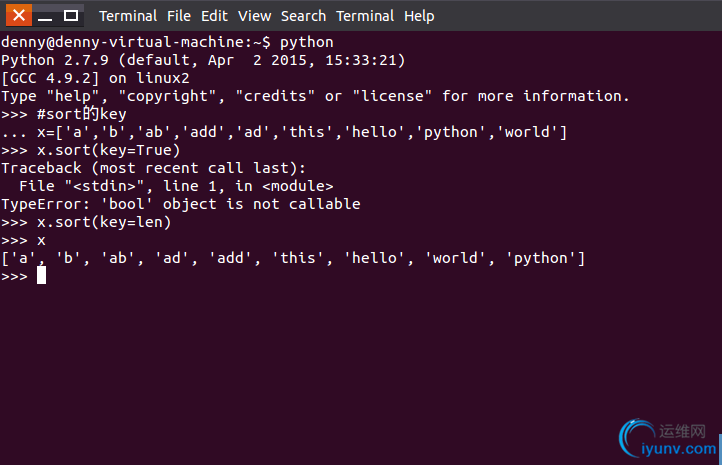The width and height of the screenshot is (722, 465).
Task: Click the cursor block at the last prompt
Action: point(41,276)
